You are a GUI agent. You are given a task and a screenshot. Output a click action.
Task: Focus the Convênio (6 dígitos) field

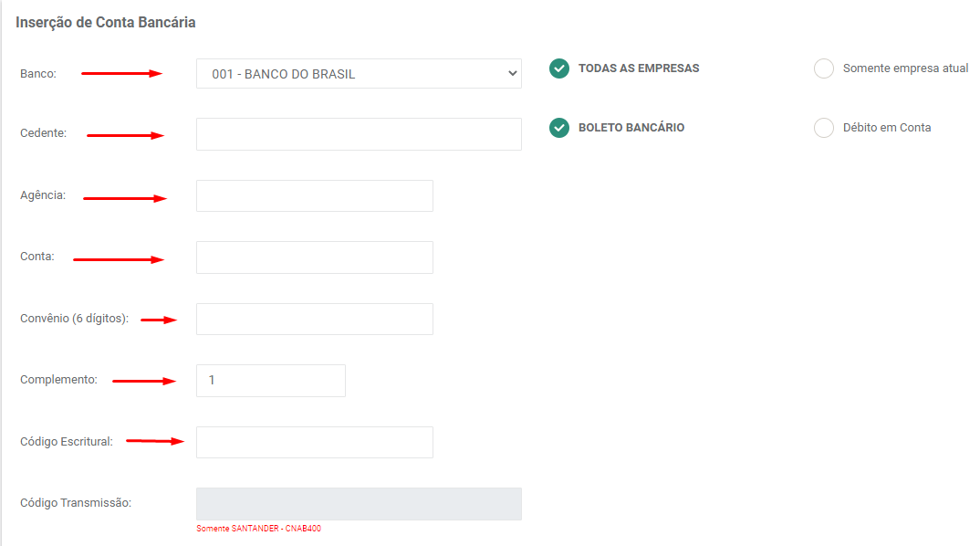point(315,319)
